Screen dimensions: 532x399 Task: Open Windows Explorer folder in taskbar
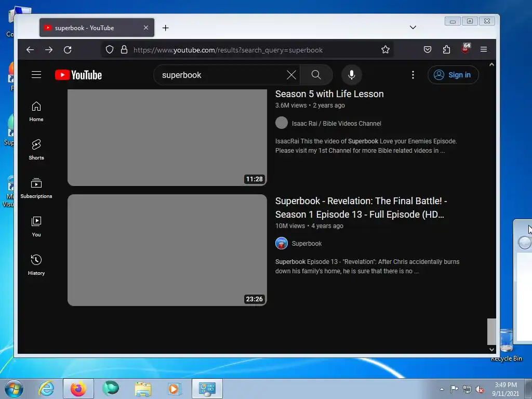coord(143,389)
